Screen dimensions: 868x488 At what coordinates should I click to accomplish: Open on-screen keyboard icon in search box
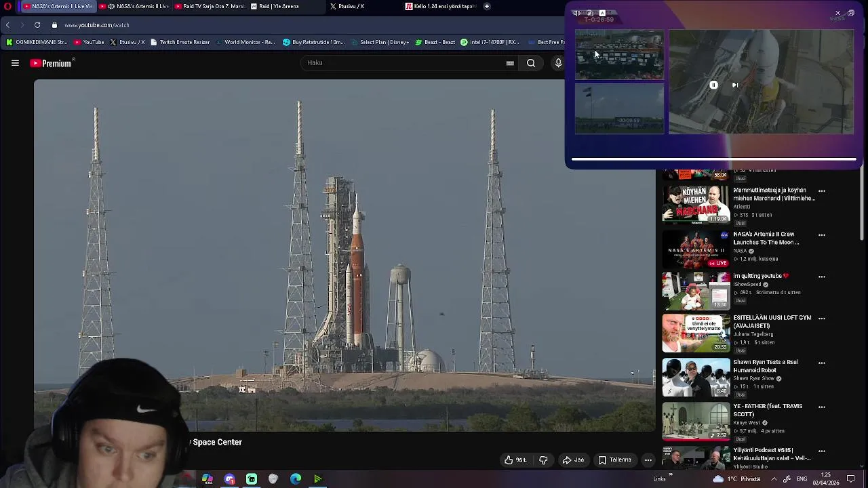[x=510, y=63]
